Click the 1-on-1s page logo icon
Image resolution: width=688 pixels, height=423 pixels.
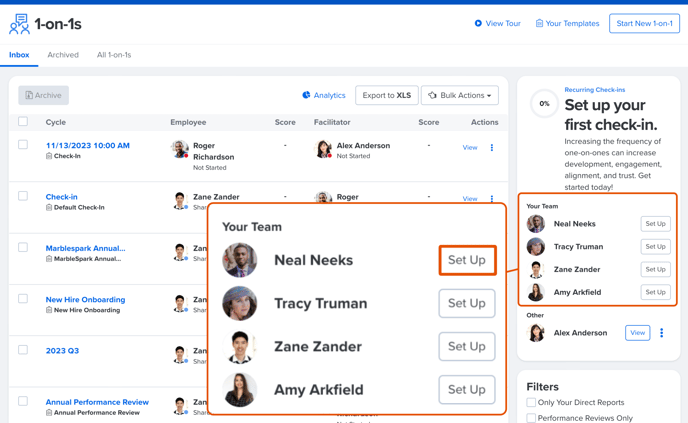[19, 24]
